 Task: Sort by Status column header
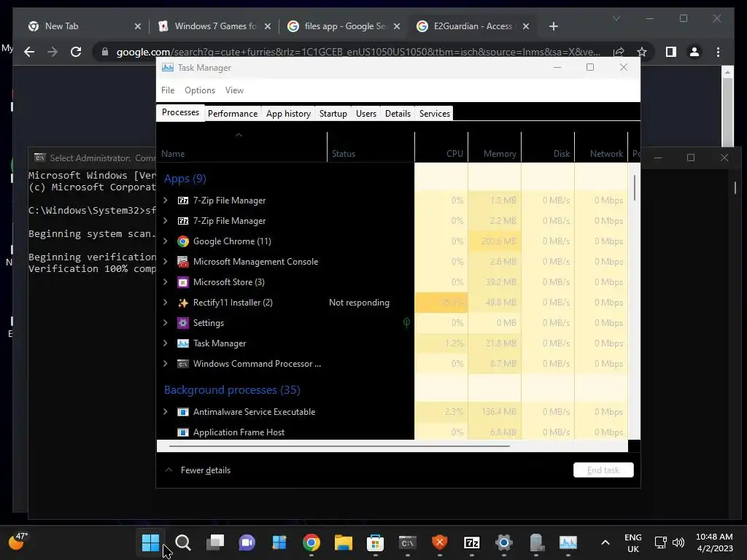(371, 147)
